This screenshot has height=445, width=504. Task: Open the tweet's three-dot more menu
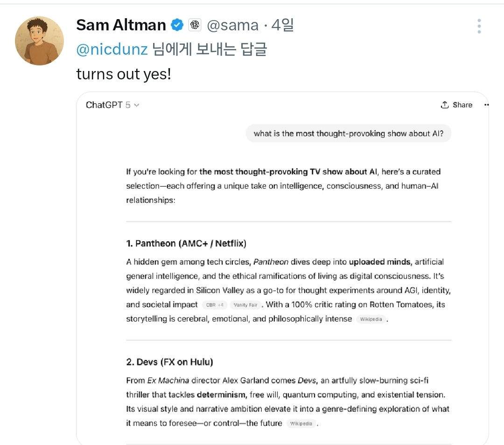click(x=479, y=26)
